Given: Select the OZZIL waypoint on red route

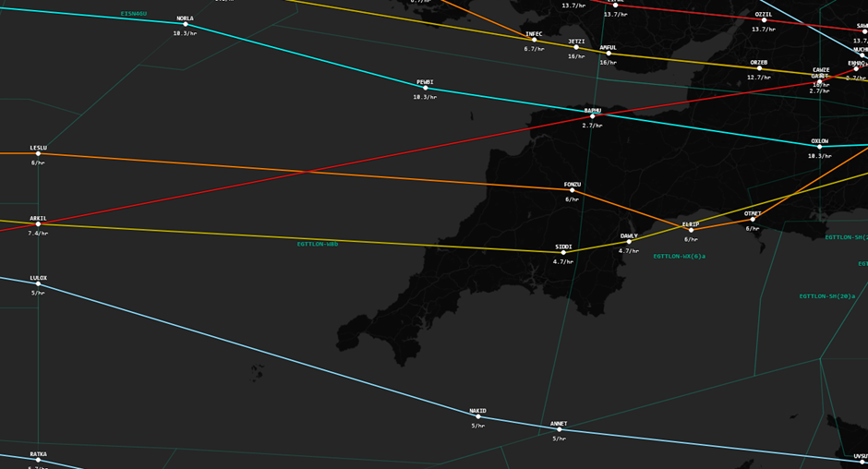Looking at the screenshot, I should 764,20.
